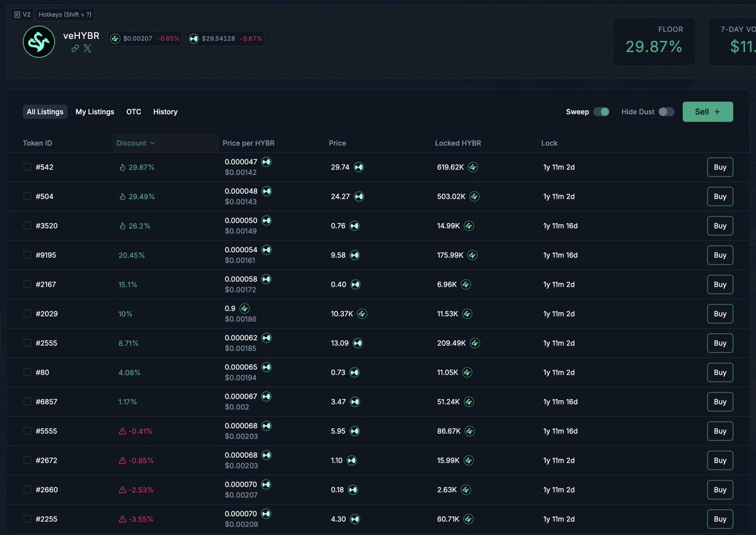This screenshot has height=535, width=756.
Task: Click the HYBR icon next to 0.9 price per HYBR
Action: click(244, 308)
